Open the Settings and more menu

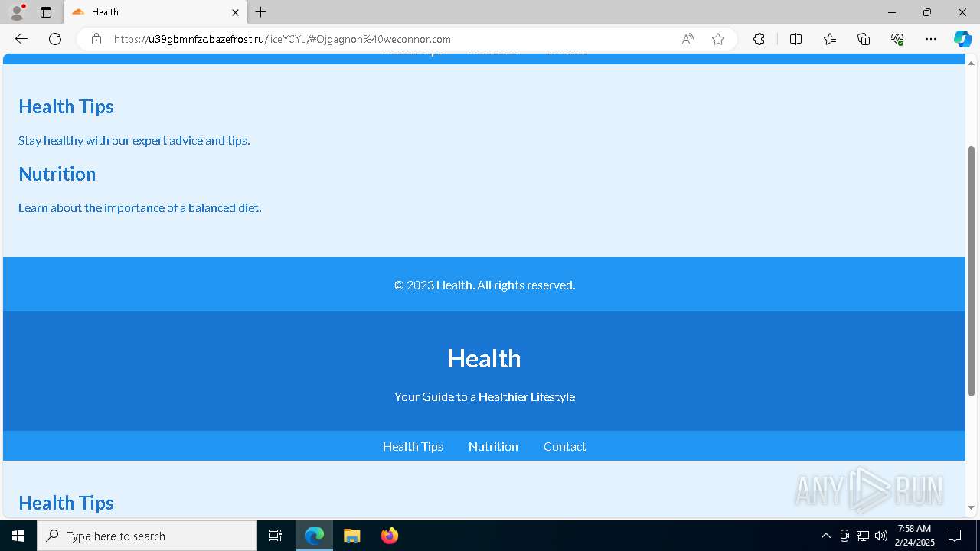(931, 39)
